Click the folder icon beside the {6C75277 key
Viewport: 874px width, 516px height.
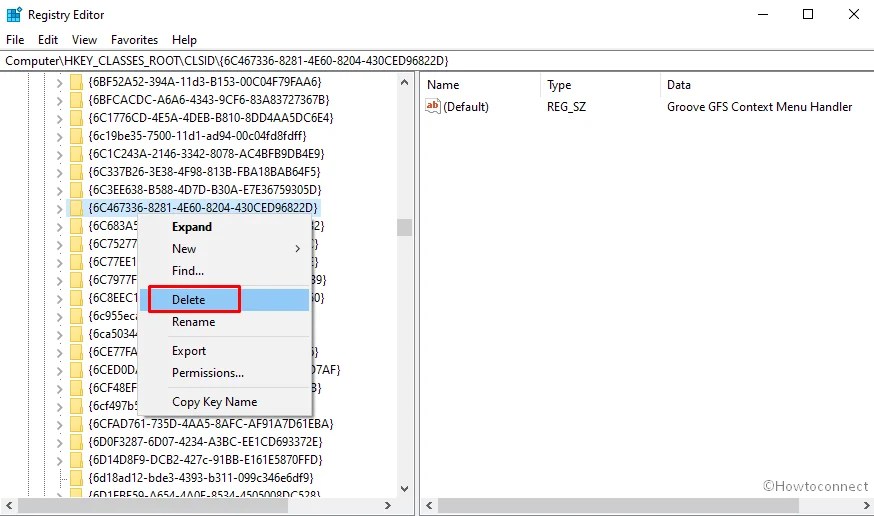pyautogui.click(x=76, y=244)
